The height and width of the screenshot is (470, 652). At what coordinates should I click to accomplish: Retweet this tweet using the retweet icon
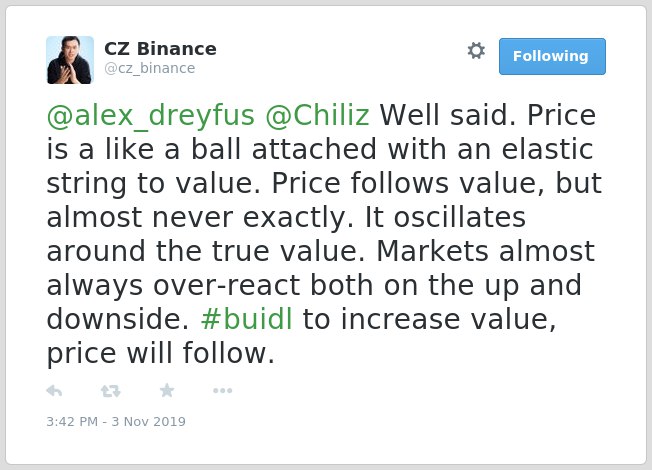tap(111, 391)
